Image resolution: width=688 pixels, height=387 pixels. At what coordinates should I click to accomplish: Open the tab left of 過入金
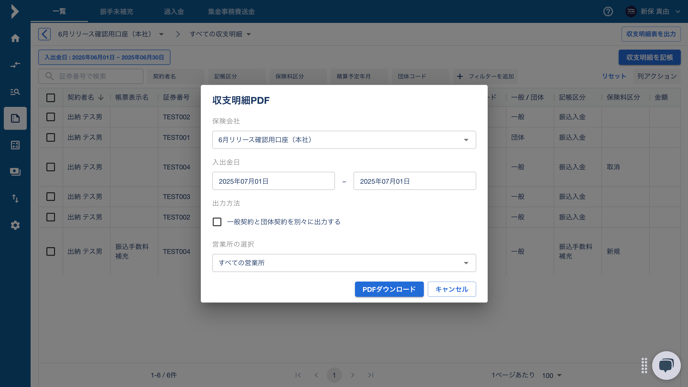(116, 12)
